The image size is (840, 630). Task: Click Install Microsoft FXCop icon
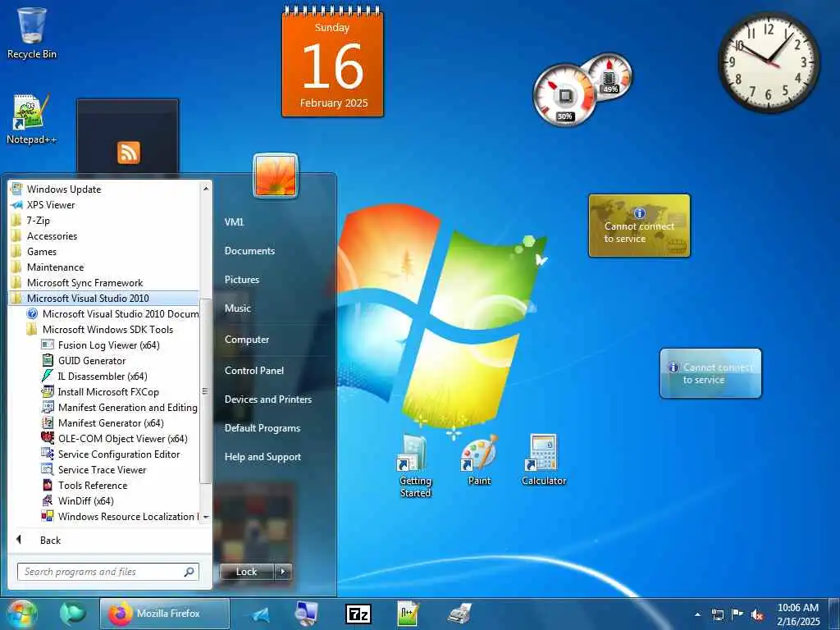(48, 391)
